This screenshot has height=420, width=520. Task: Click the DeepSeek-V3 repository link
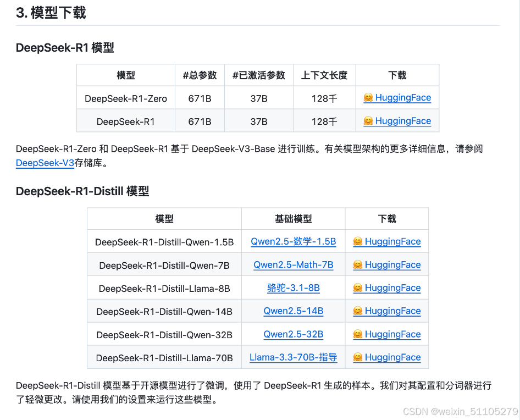45,163
